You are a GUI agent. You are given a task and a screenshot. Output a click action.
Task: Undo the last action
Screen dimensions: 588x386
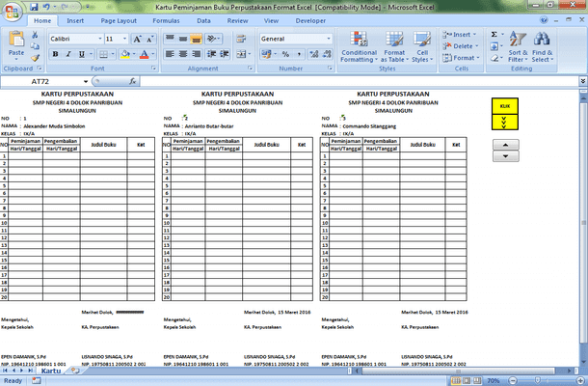point(46,7)
